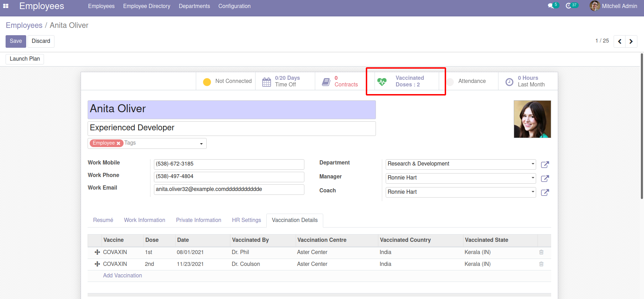Click the Work Mobile input field
Image resolution: width=644 pixels, height=299 pixels.
[x=229, y=164]
